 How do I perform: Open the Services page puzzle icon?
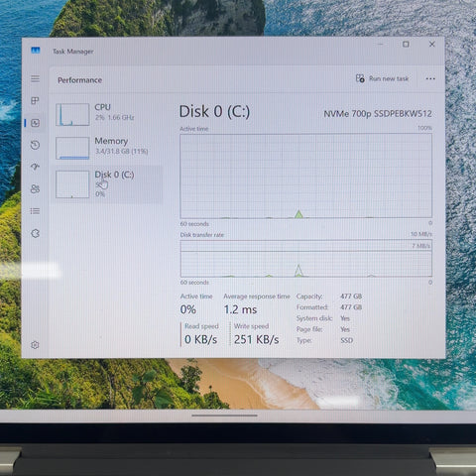[35, 233]
